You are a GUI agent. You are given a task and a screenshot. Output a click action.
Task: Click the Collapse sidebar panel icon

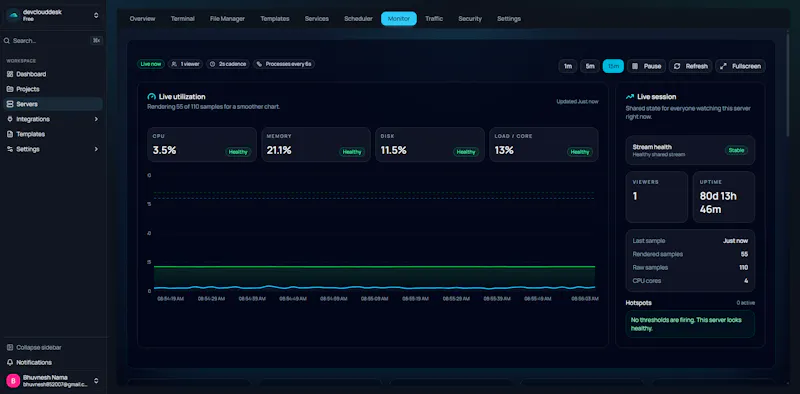click(x=10, y=348)
